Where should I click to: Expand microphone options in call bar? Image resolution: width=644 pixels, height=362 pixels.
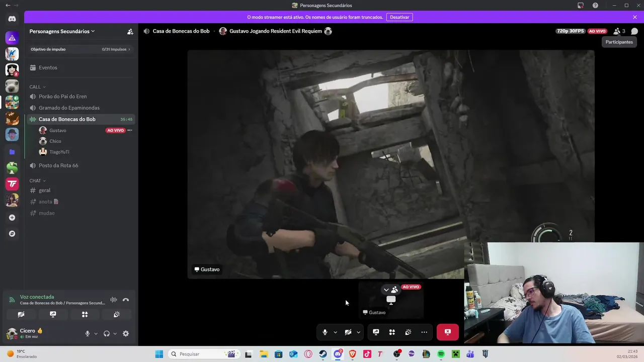335,332
